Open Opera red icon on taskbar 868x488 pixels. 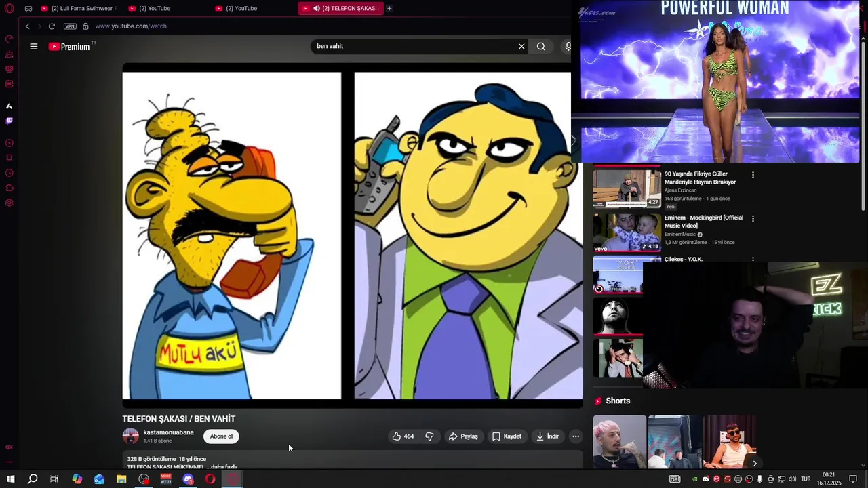(210, 479)
